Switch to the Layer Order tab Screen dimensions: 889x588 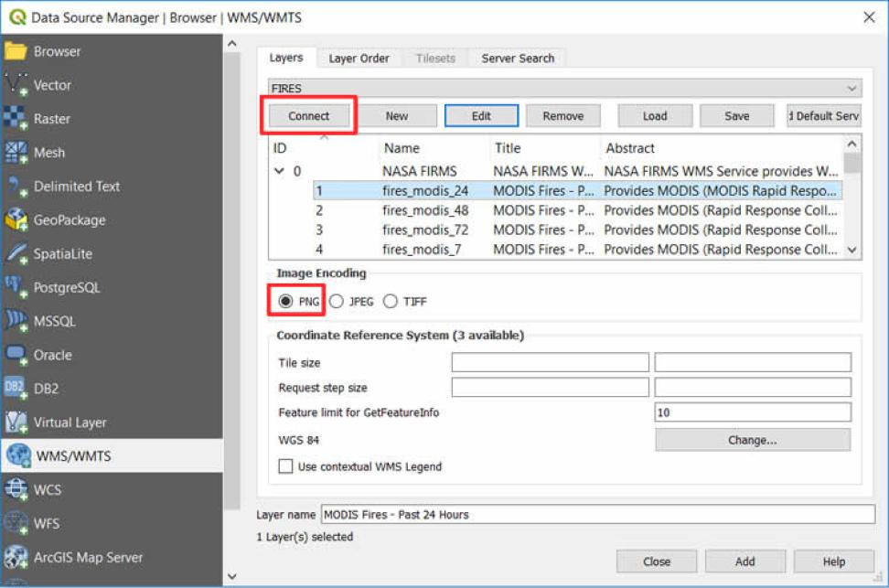(x=359, y=59)
